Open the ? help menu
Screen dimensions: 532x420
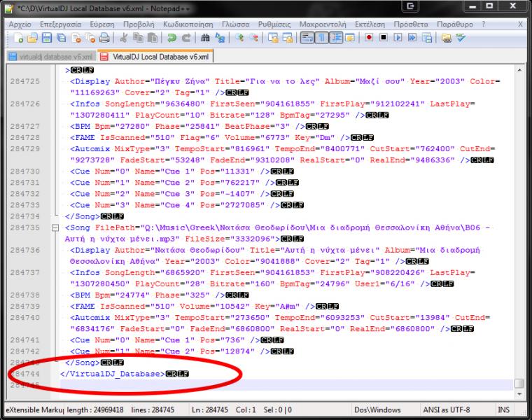[484, 24]
